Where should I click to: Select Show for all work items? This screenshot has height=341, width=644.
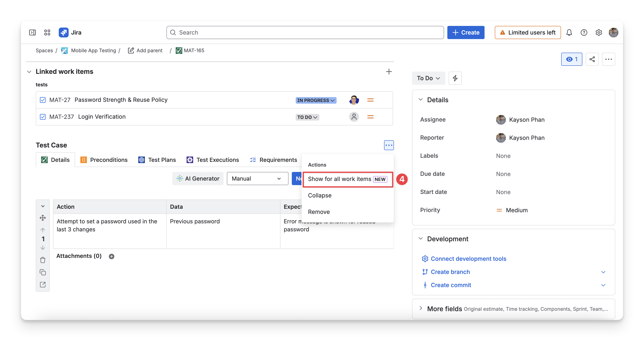click(347, 179)
